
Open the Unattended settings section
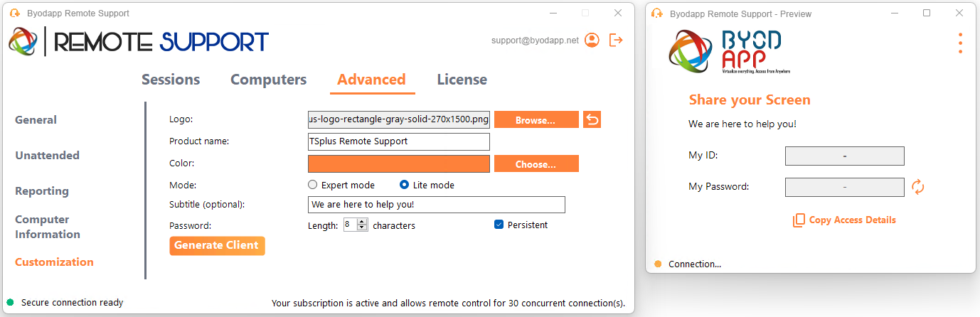coord(48,156)
